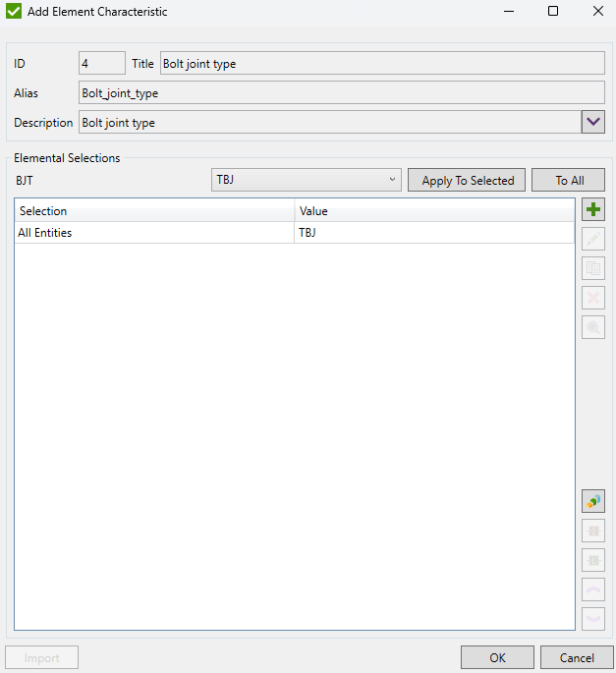616x673 pixels.
Task: Click the green plus add selection icon
Action: point(593,209)
